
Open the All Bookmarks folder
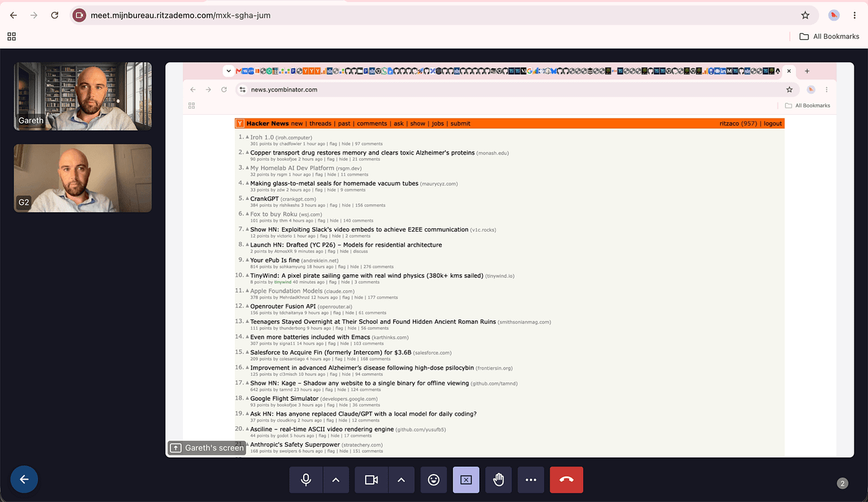tap(829, 37)
